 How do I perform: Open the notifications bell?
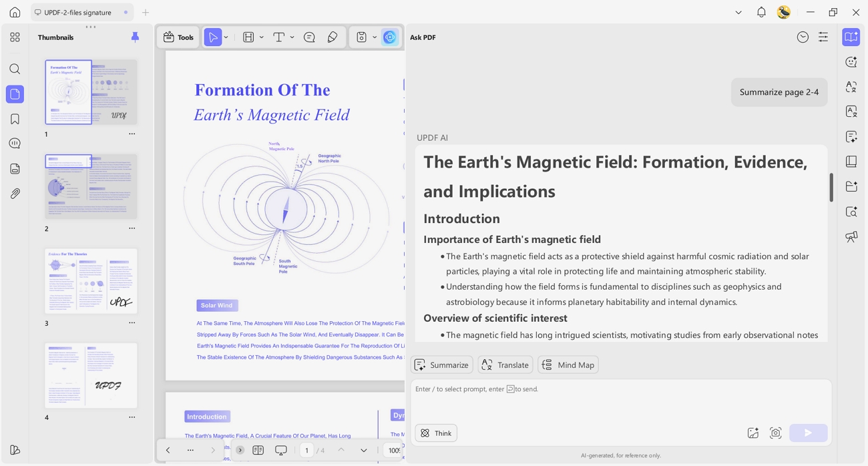(x=761, y=12)
